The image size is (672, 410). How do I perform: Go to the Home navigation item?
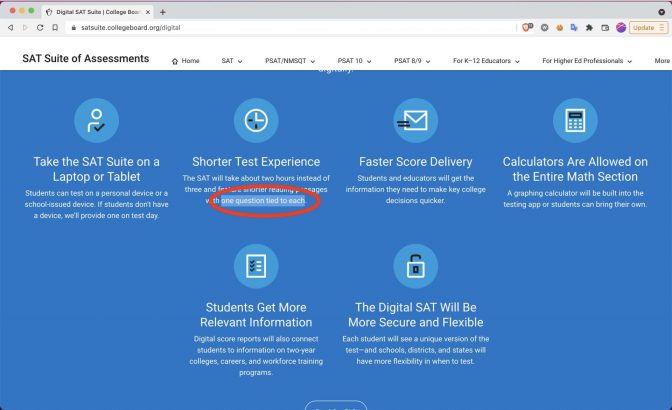(x=185, y=61)
